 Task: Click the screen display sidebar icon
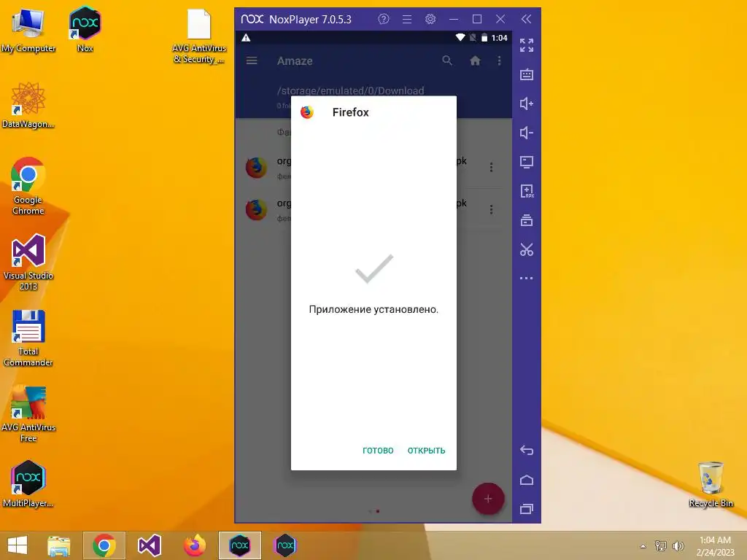point(527,162)
